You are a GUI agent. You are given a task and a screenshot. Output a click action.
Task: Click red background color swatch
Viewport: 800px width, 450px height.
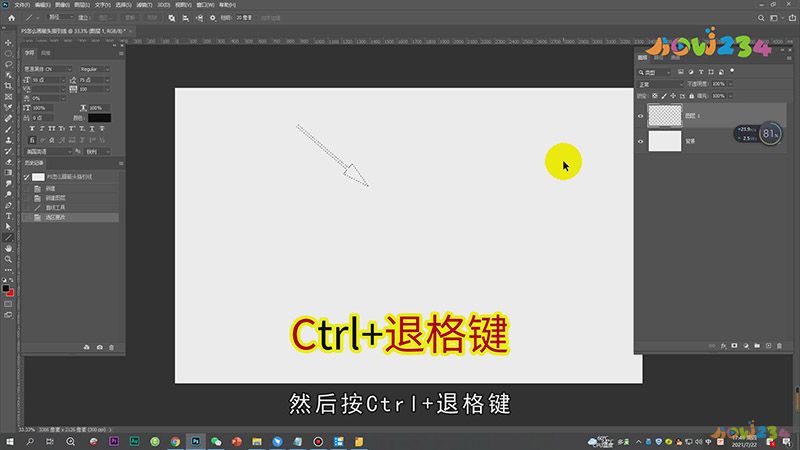click(x=10, y=293)
